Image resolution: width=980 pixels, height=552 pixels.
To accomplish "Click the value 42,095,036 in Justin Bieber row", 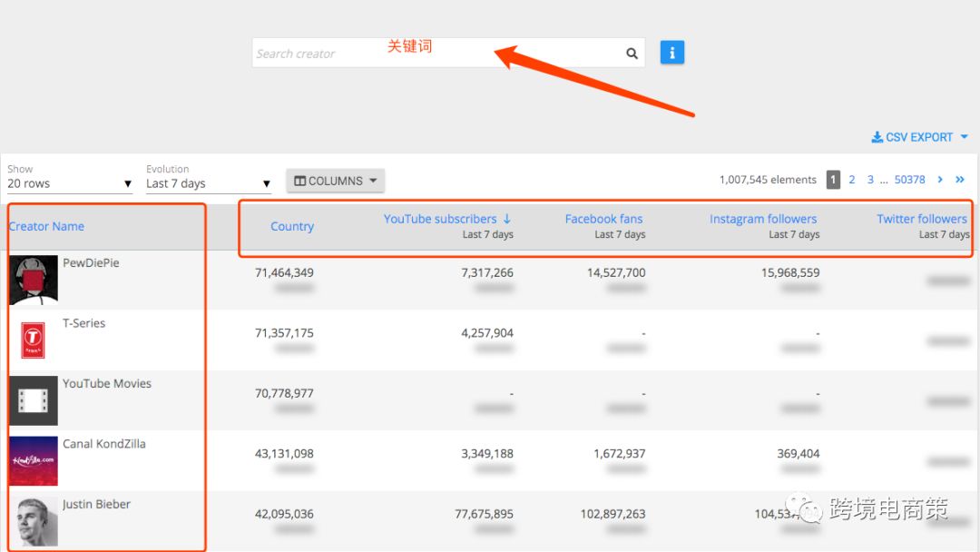I will click(x=284, y=514).
